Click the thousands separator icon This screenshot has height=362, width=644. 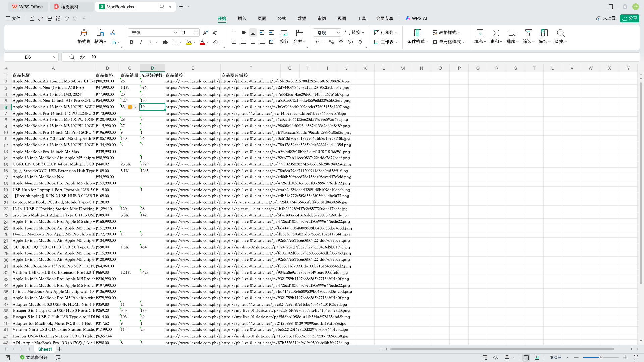[341, 42]
